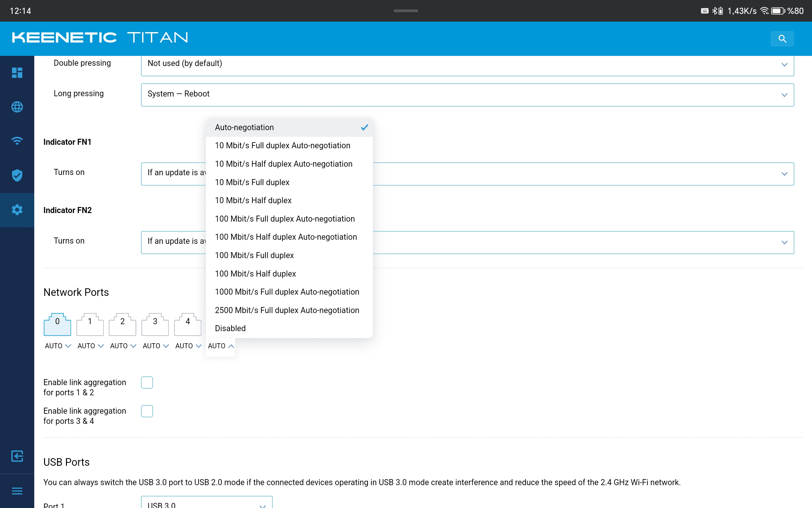Expand AUTO speed dropdown for port 2

123,346
